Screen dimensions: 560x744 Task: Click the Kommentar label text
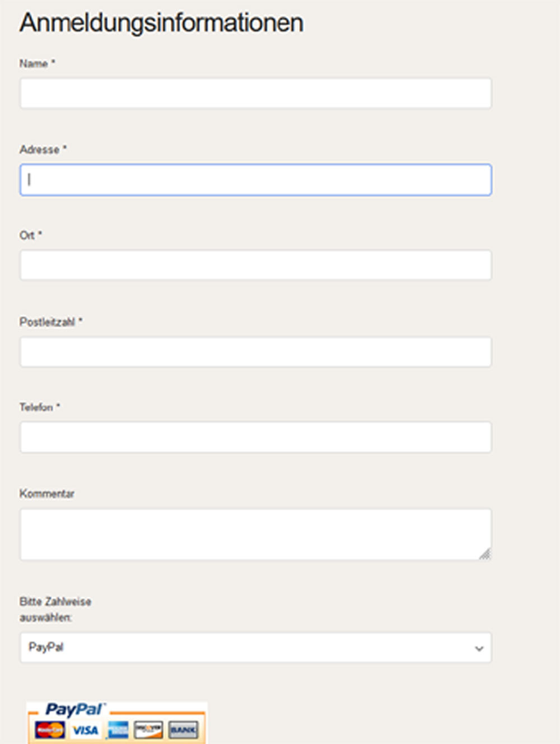(x=47, y=494)
